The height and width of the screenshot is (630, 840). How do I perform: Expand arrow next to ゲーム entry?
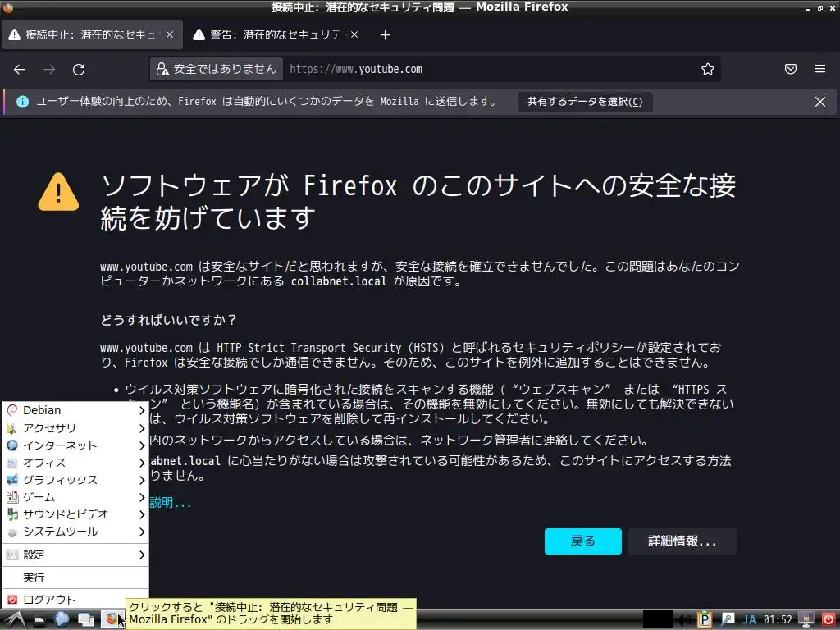pos(142,497)
